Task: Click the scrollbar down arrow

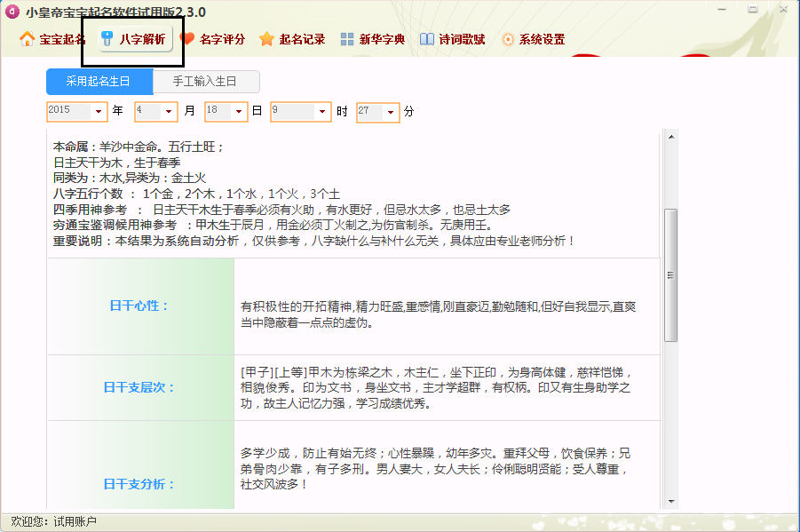Action: tap(671, 504)
